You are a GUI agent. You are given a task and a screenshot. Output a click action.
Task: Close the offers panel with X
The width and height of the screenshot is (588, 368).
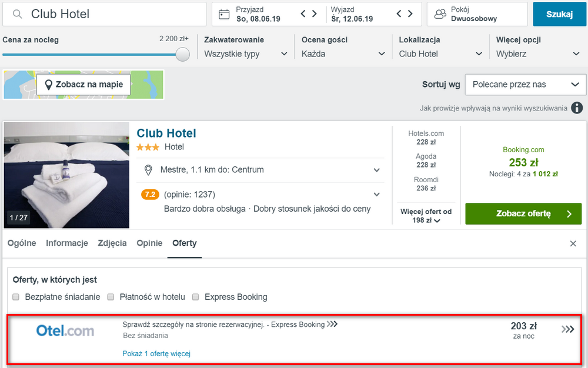[x=573, y=243]
